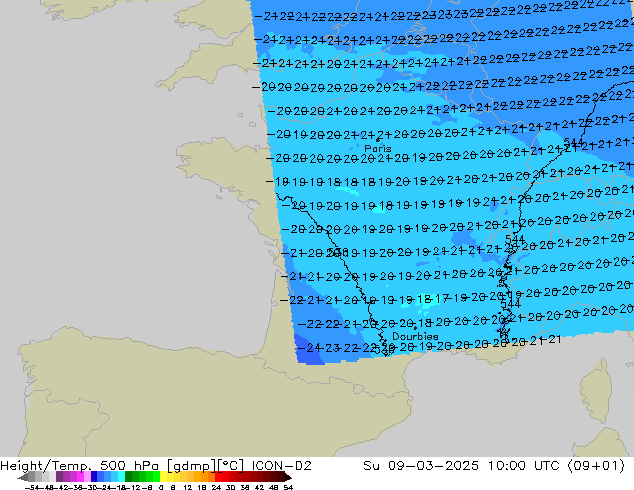Pick the bright red legend swatch
The height and width of the screenshot is (490, 634).
click(x=218, y=477)
